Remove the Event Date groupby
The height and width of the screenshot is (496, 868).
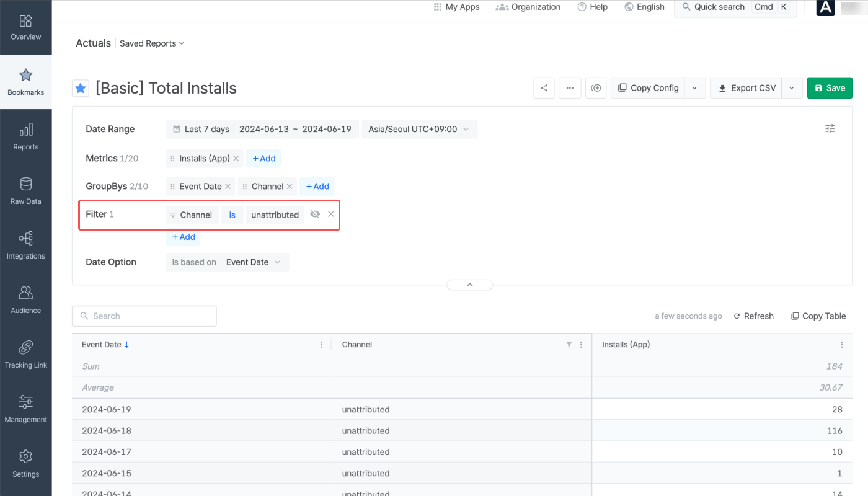pos(228,187)
